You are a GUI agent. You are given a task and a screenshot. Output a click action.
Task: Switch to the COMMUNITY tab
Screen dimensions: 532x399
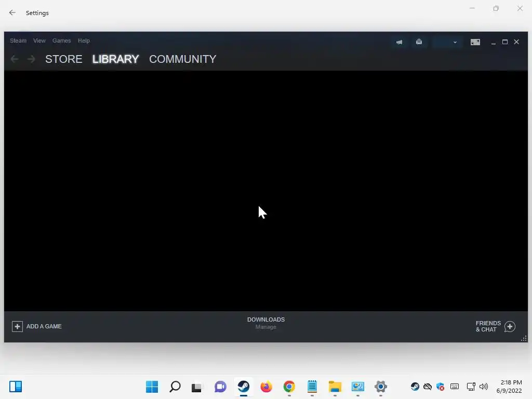182,59
